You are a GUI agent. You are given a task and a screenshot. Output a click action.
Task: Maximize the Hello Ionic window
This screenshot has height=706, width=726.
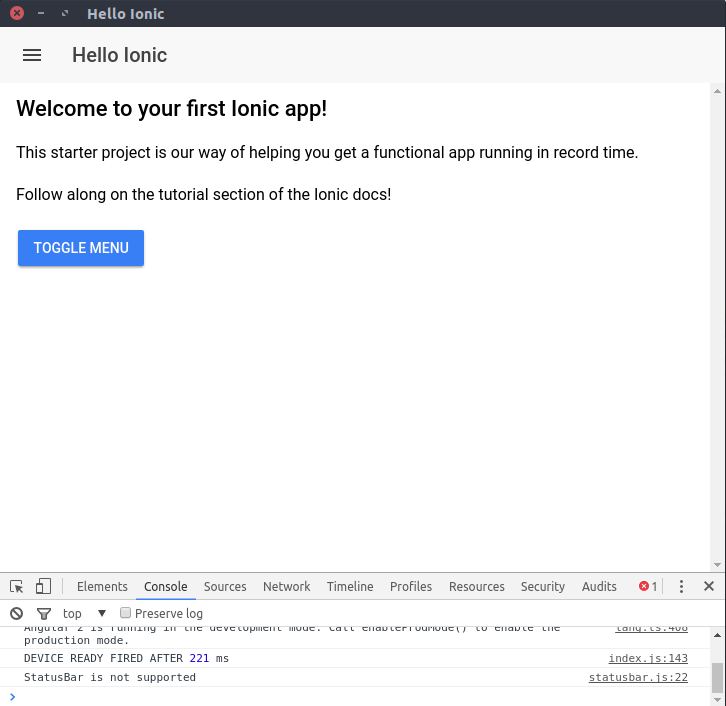(x=65, y=13)
